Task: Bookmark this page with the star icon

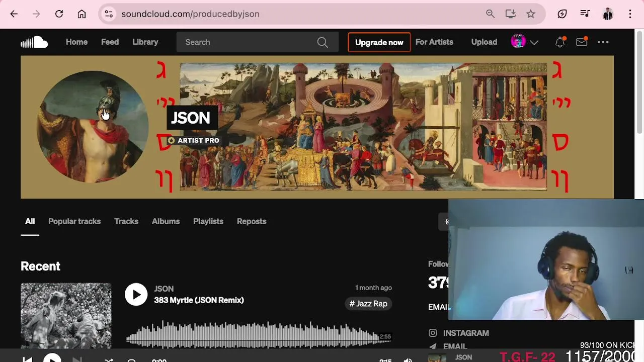Action: pos(531,14)
